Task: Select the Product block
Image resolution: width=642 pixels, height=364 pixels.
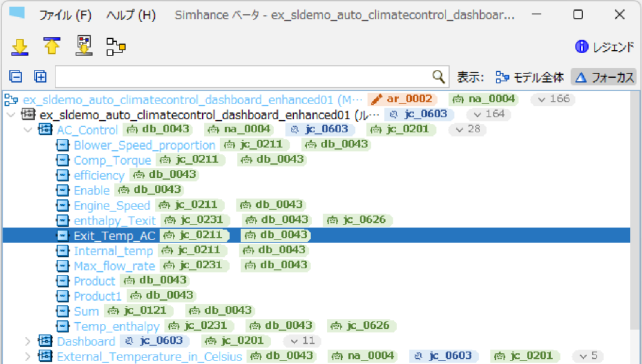Action: (x=95, y=281)
